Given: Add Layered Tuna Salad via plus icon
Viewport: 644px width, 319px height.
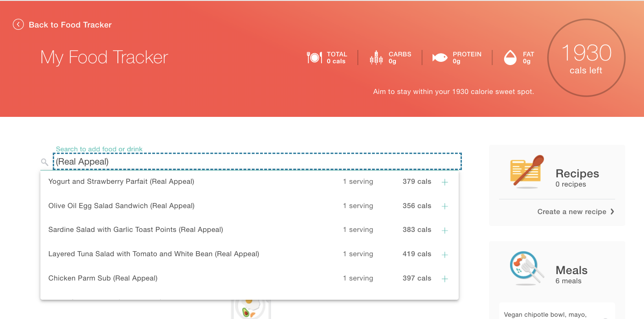Looking at the screenshot, I should coord(444,254).
